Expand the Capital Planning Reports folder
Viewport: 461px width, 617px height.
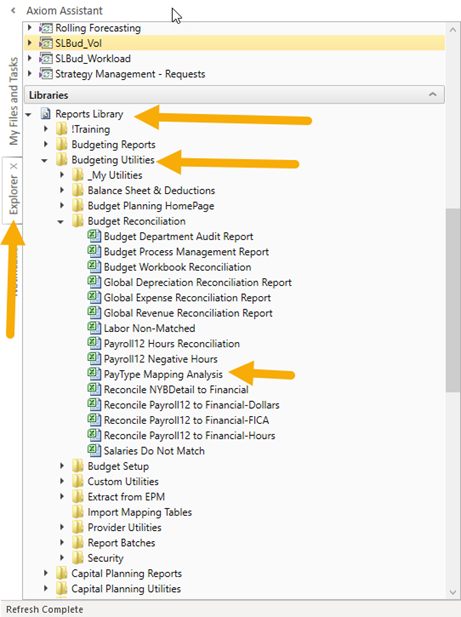click(46, 573)
